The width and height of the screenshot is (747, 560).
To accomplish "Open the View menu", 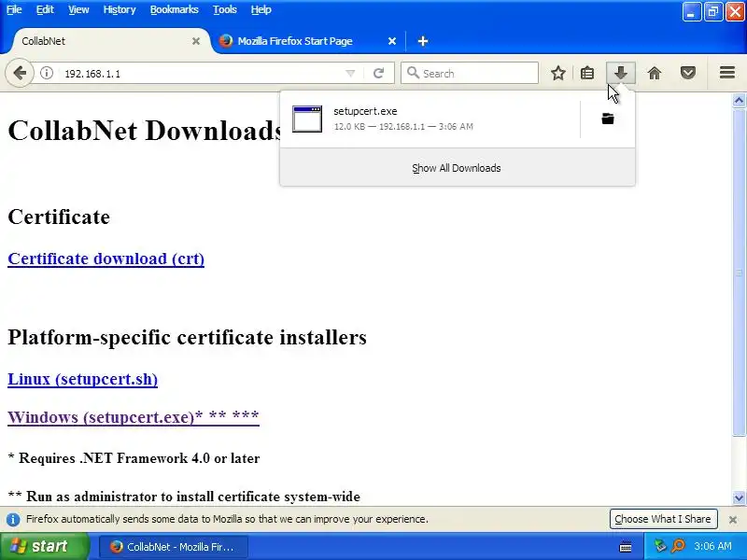I will coord(78,9).
